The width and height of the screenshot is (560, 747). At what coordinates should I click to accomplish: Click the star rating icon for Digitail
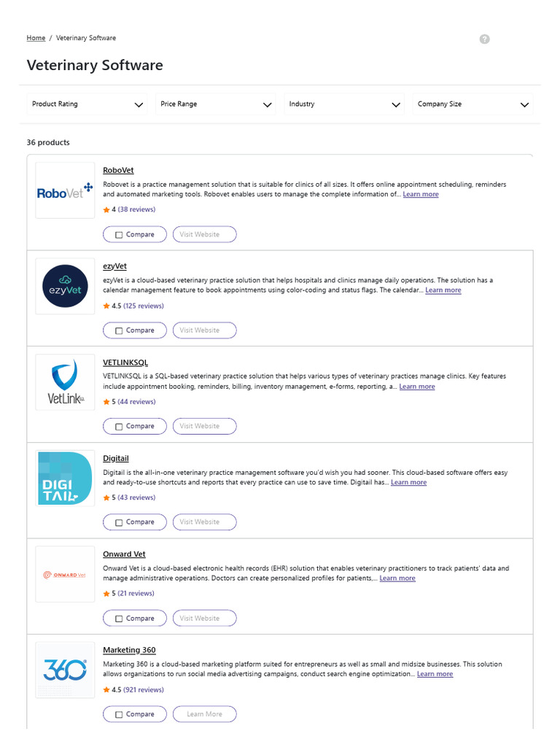(x=106, y=498)
